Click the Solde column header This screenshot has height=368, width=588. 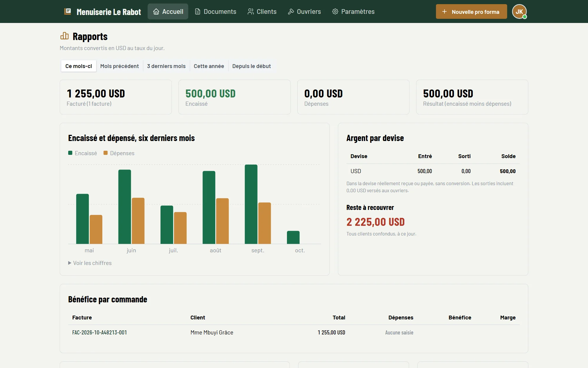(508, 156)
